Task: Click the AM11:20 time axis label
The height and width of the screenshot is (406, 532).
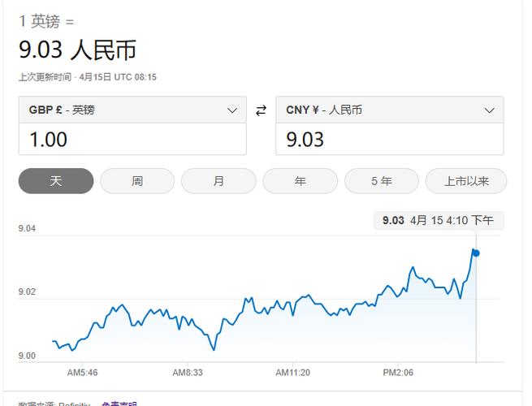Action: tap(293, 373)
